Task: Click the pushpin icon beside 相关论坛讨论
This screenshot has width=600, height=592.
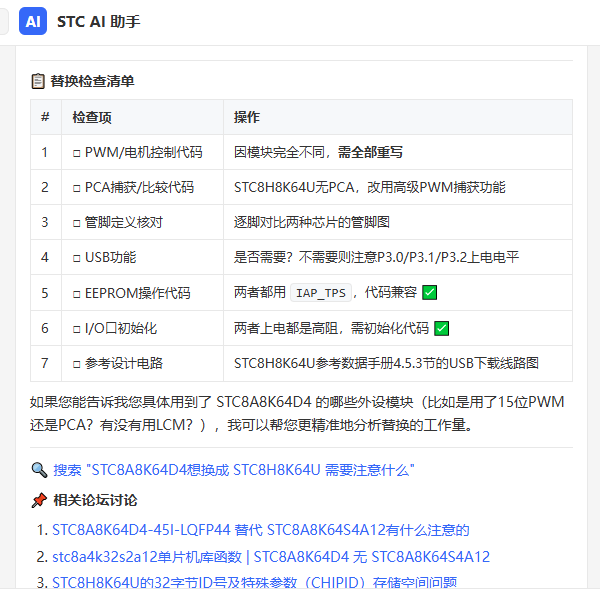Action: coord(39,500)
